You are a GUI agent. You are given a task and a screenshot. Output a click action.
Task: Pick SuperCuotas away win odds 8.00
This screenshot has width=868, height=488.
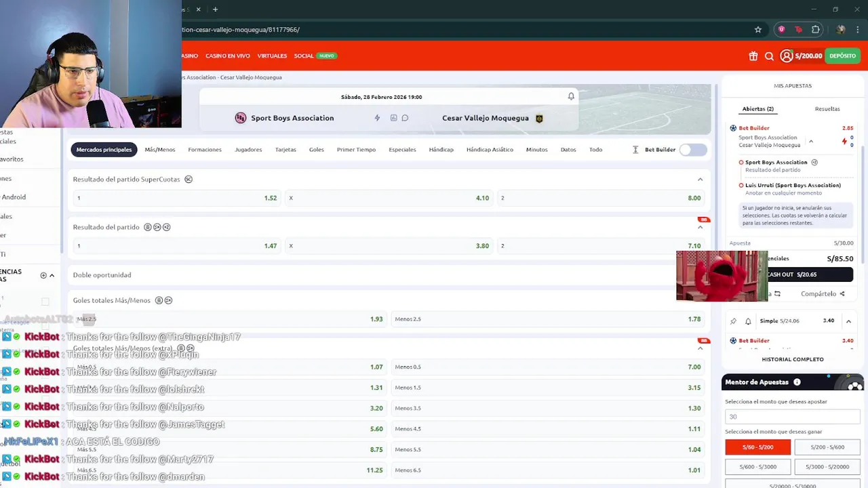point(601,198)
